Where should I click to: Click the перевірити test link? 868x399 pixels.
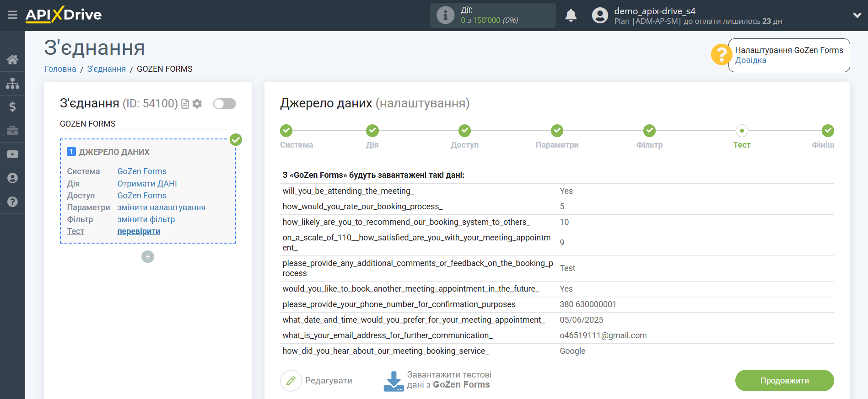[139, 231]
